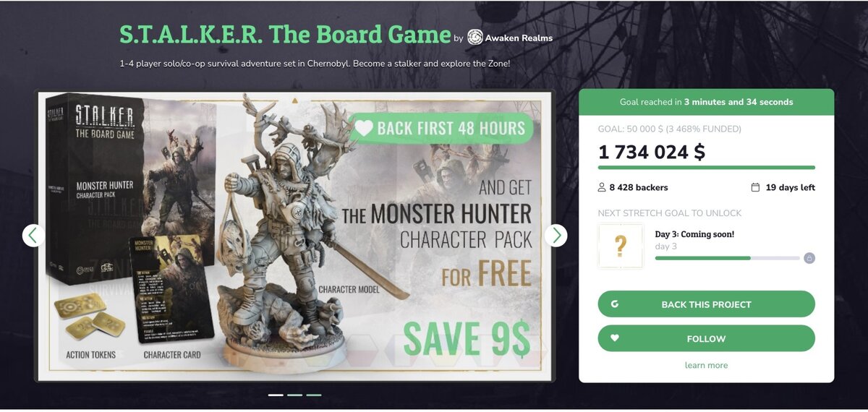Select the third carousel indicator dot
Viewport: 868px width, 412px height.
click(313, 395)
